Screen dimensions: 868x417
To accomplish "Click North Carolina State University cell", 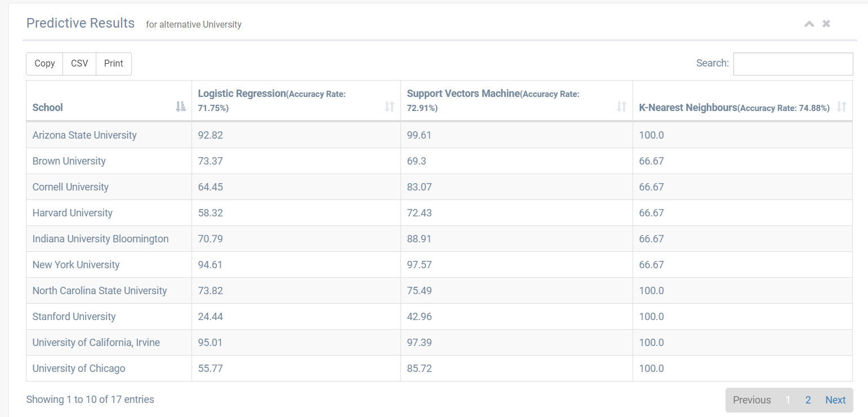I will [x=109, y=291].
